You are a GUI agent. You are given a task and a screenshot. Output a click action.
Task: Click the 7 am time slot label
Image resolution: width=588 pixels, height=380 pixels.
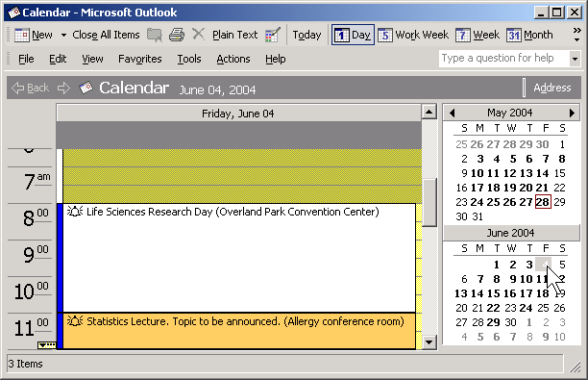37,182
